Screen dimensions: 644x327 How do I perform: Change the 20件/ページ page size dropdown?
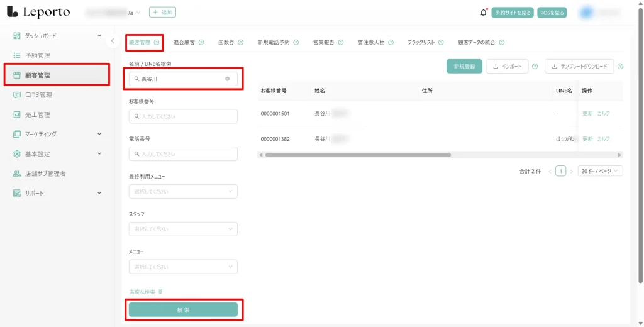tap(600, 171)
